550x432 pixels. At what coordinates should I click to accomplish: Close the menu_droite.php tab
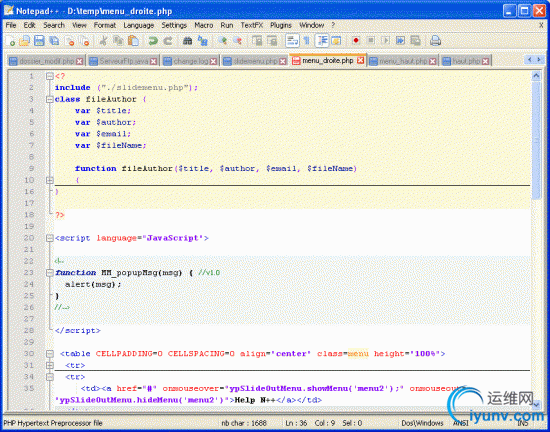[360, 60]
